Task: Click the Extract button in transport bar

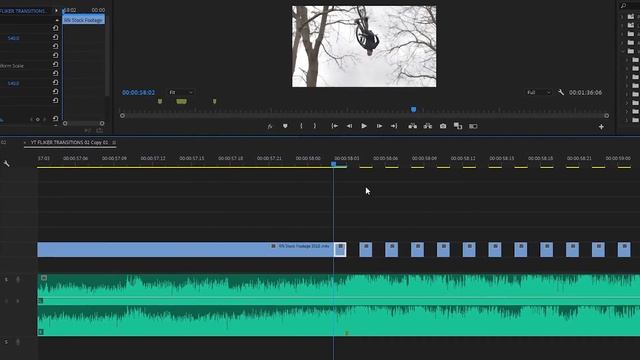Action: point(428,126)
